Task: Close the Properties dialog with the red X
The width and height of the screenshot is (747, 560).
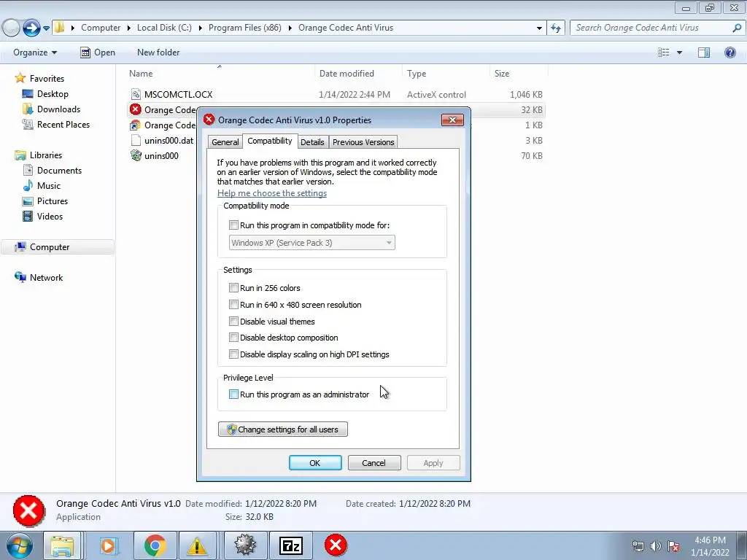Action: coord(452,120)
